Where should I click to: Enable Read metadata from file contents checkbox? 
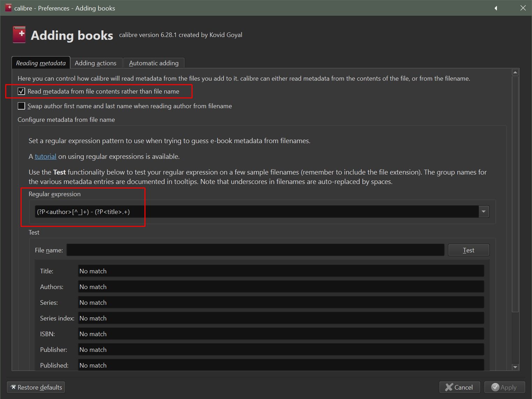coord(21,91)
